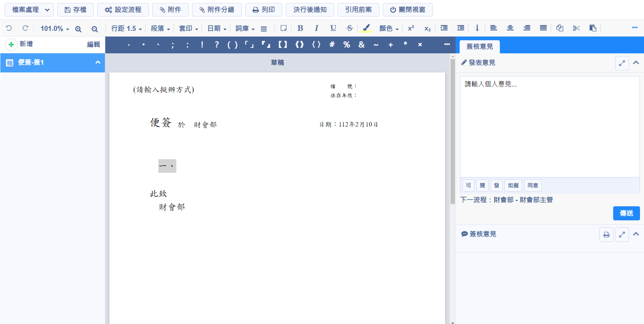Toggle underline formatting

coord(333,28)
